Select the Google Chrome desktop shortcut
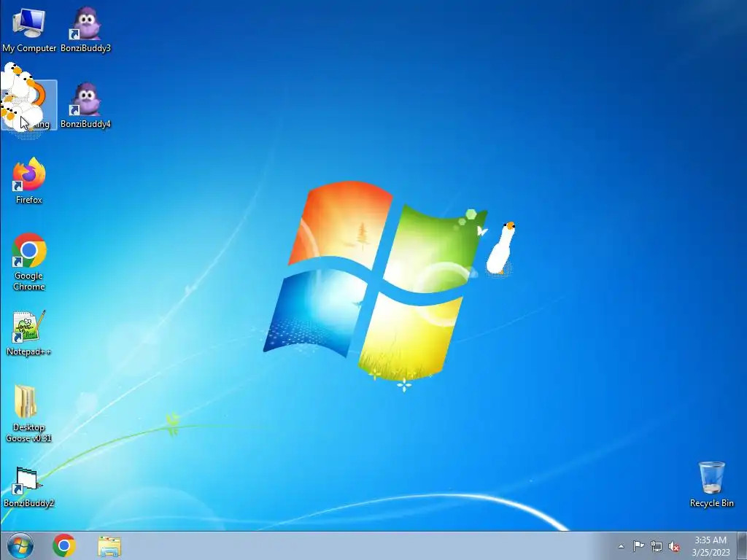747x560 pixels. click(x=28, y=262)
